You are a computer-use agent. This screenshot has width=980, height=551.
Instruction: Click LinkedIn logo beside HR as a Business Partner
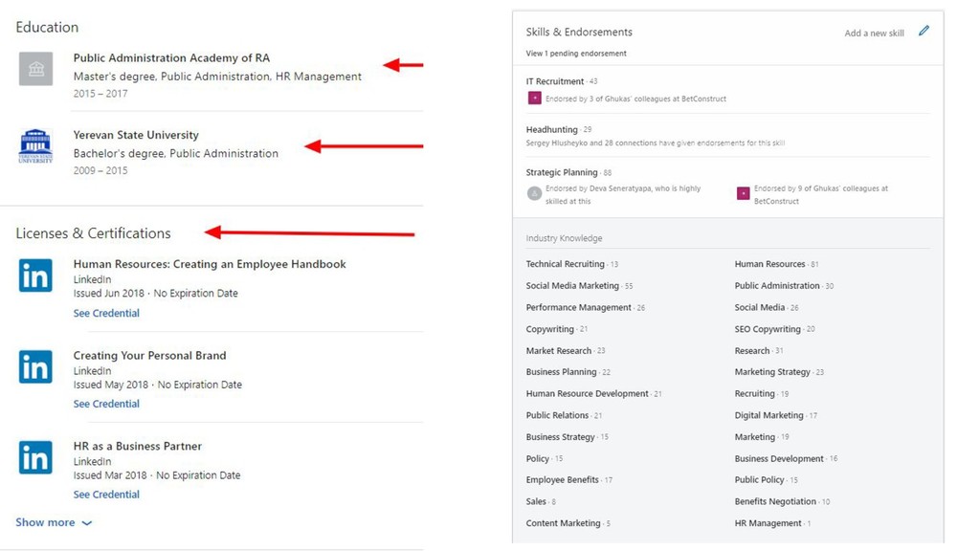[x=35, y=457]
